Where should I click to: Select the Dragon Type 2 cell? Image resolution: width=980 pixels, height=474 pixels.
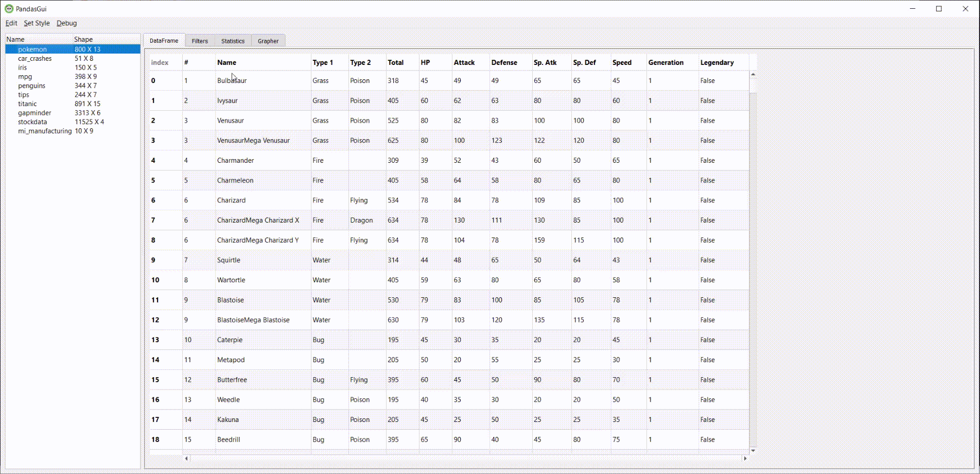tap(367, 221)
